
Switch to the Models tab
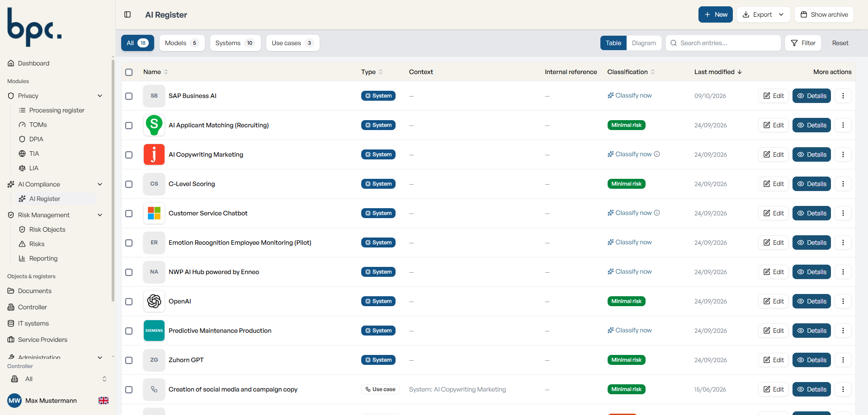tap(182, 43)
